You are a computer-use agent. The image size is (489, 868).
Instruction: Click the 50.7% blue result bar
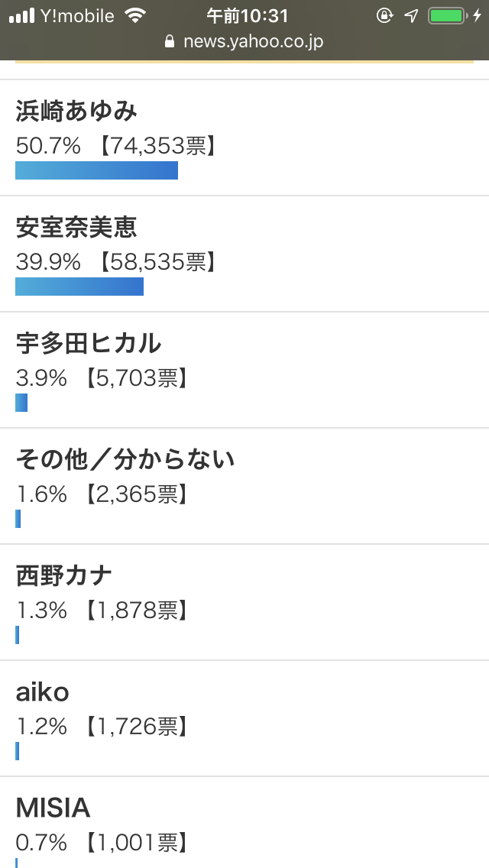click(96, 170)
